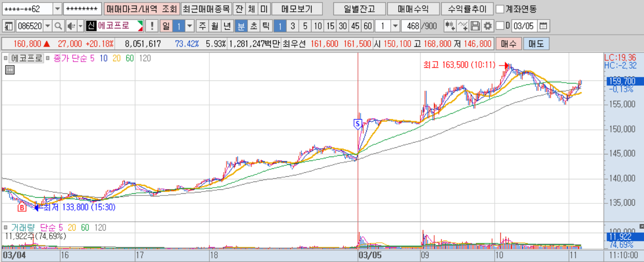This screenshot has width=644, height=262.
Task: Click the add indicator line icon
Action: (x=463, y=26)
